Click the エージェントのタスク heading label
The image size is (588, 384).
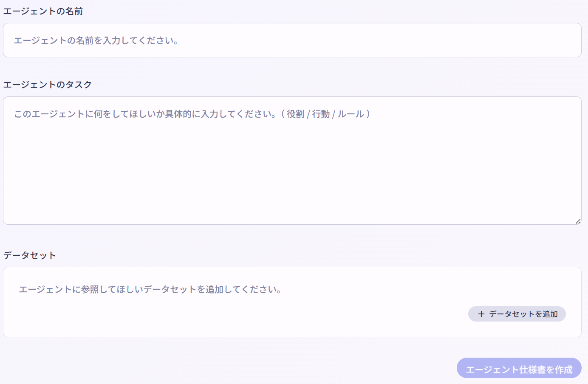(48, 85)
